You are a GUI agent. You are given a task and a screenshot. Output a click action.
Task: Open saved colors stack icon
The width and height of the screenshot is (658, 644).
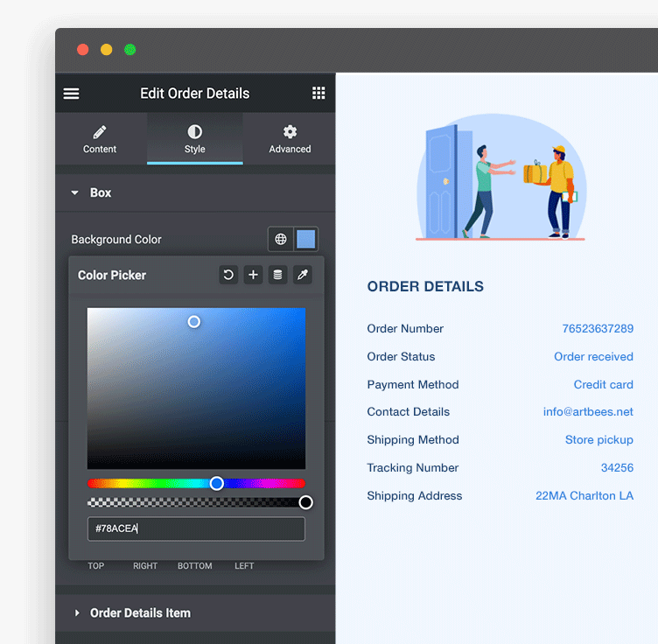(x=277, y=275)
